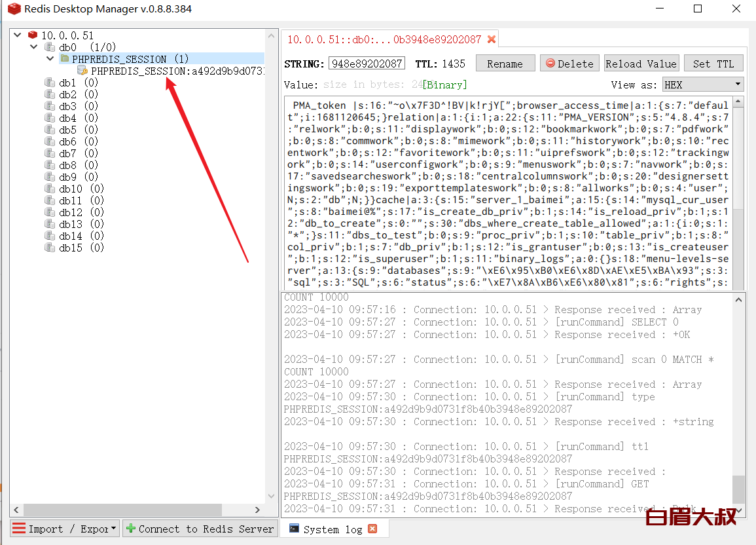Click inside the value text area
The image size is (756, 545).
pos(507,193)
